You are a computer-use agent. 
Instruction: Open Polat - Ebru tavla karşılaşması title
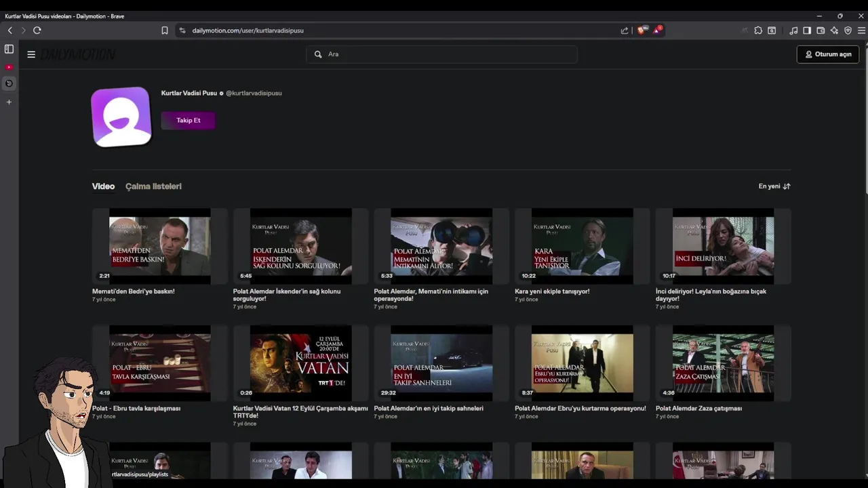pos(136,409)
